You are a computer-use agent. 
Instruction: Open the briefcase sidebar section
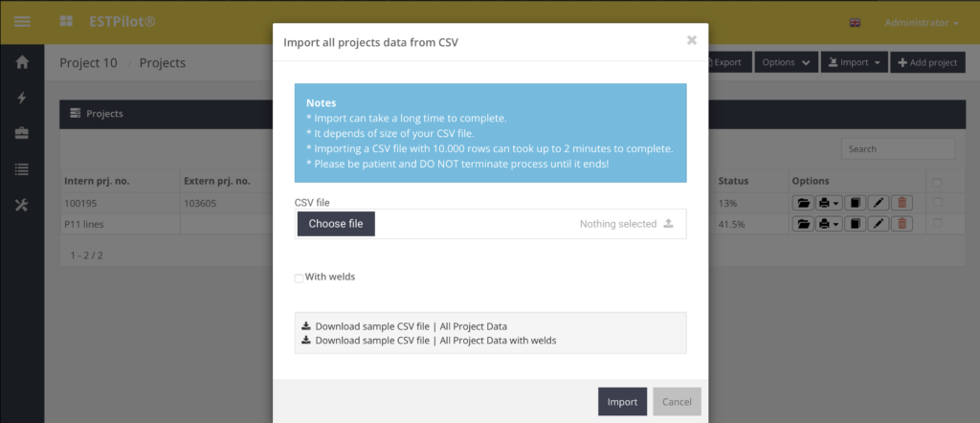coord(22,134)
